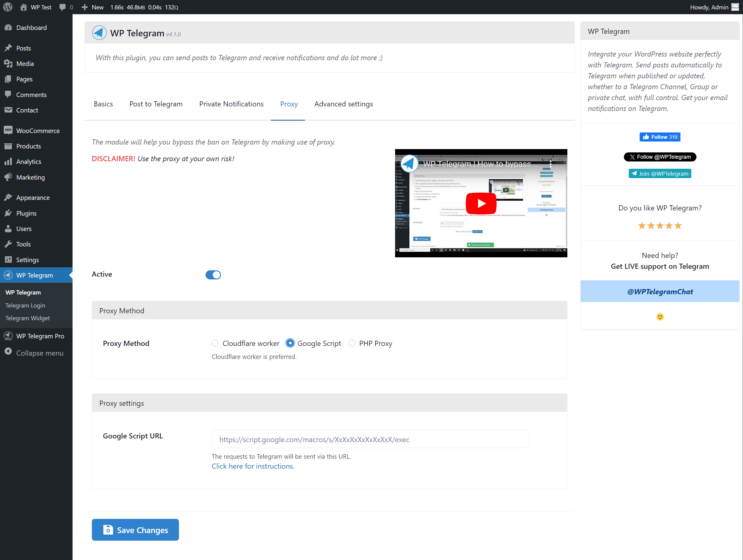Click the play button on proxy tutorial video
743x560 pixels.
point(482,203)
